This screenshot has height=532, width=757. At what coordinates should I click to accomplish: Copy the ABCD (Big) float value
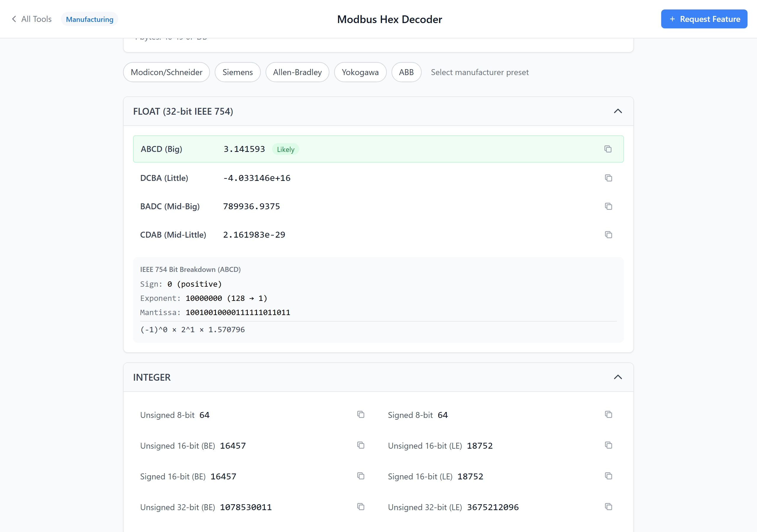click(x=608, y=149)
